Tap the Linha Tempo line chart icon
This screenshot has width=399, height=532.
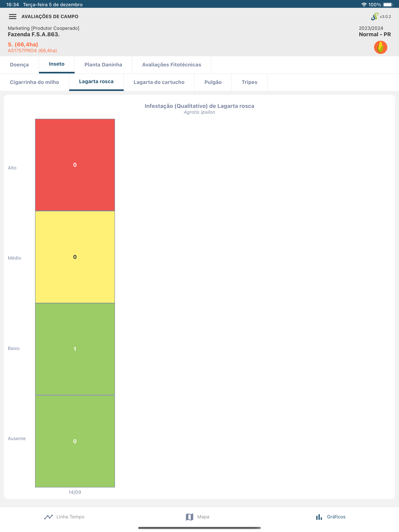pos(48,517)
